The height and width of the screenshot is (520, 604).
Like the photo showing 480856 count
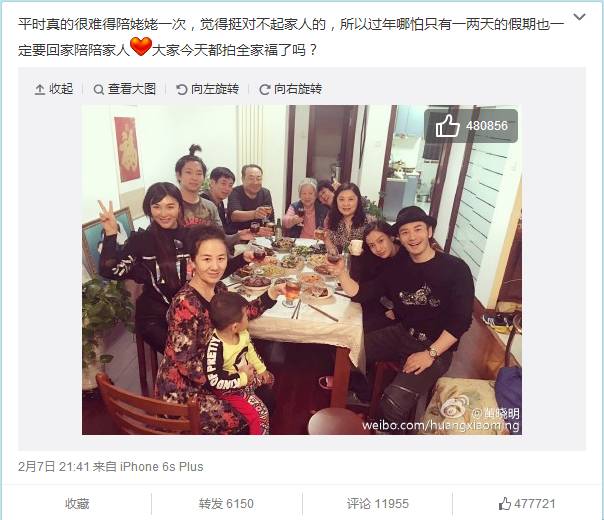471,126
